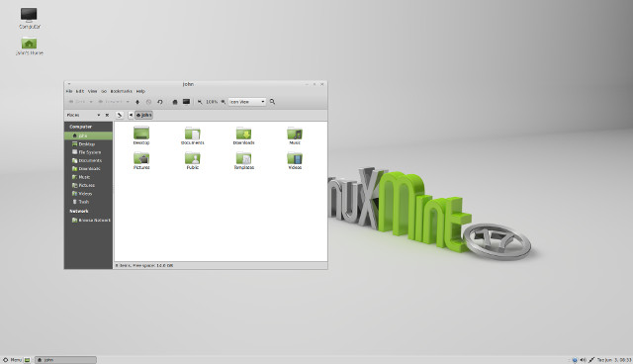Image resolution: width=633 pixels, height=364 pixels.
Task: Toggle the location text entry edit button
Action: 120,115
